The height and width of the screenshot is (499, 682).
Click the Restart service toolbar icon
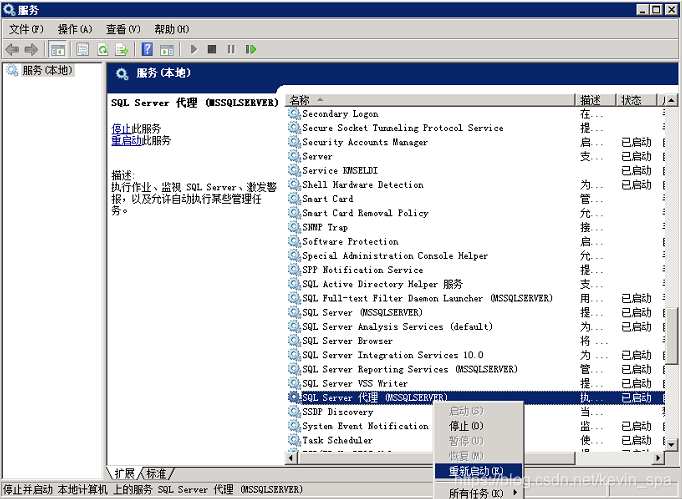[251, 49]
